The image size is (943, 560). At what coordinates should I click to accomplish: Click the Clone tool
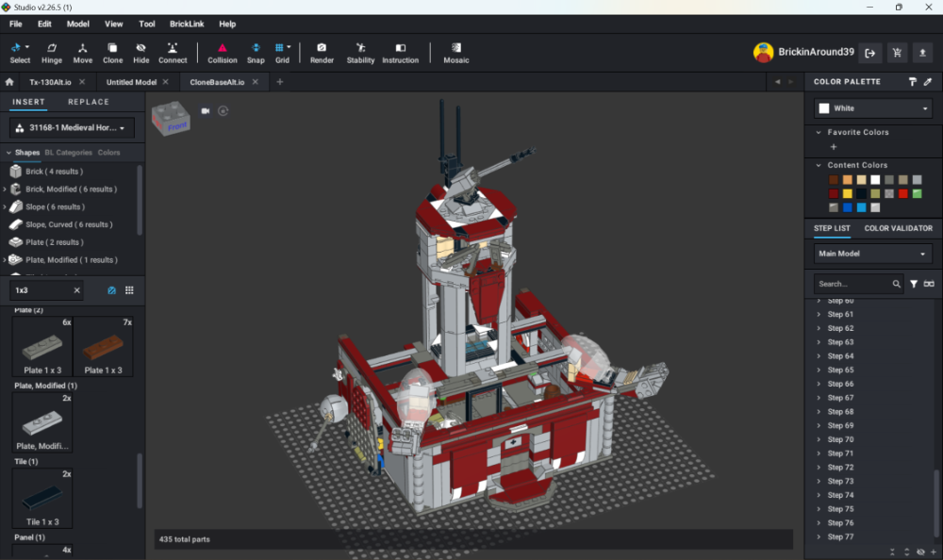tap(112, 53)
